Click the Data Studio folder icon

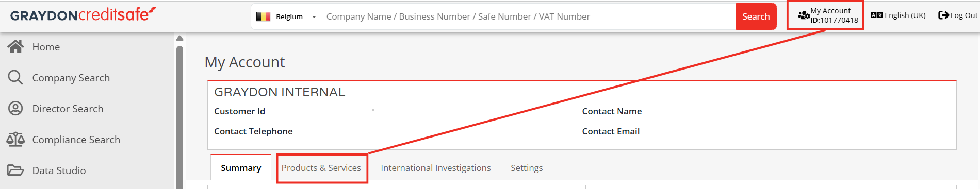coord(15,170)
